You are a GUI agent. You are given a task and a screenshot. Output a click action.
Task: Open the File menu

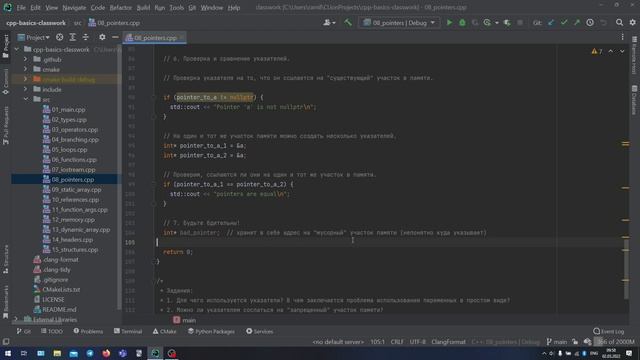[x=21, y=7]
